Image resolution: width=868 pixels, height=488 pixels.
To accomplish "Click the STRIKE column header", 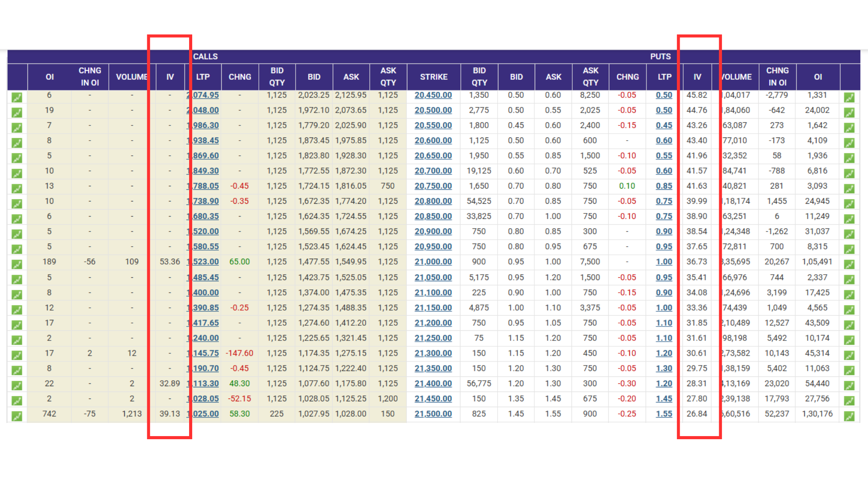I will [434, 77].
